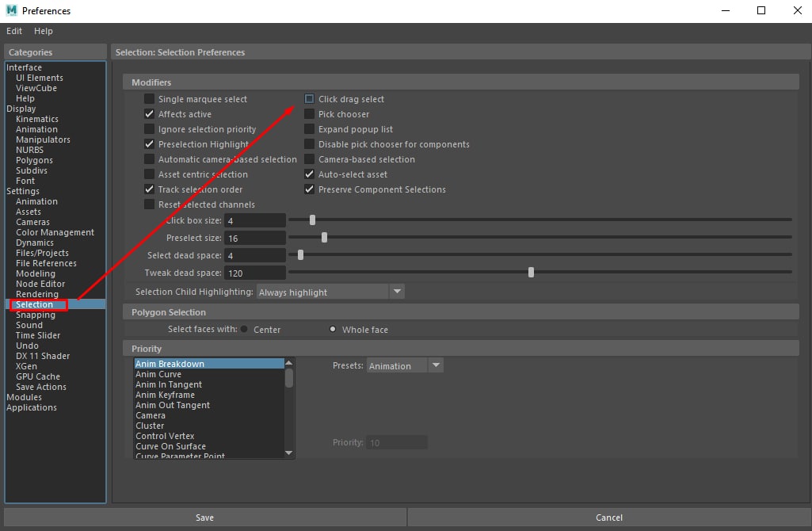Select Files/Projects category
812x531 pixels.
[42, 253]
